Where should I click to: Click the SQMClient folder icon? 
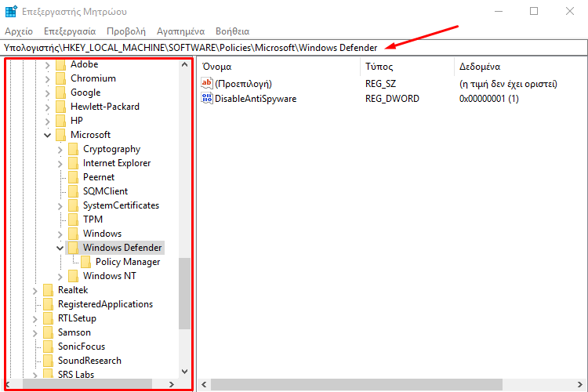coord(73,191)
